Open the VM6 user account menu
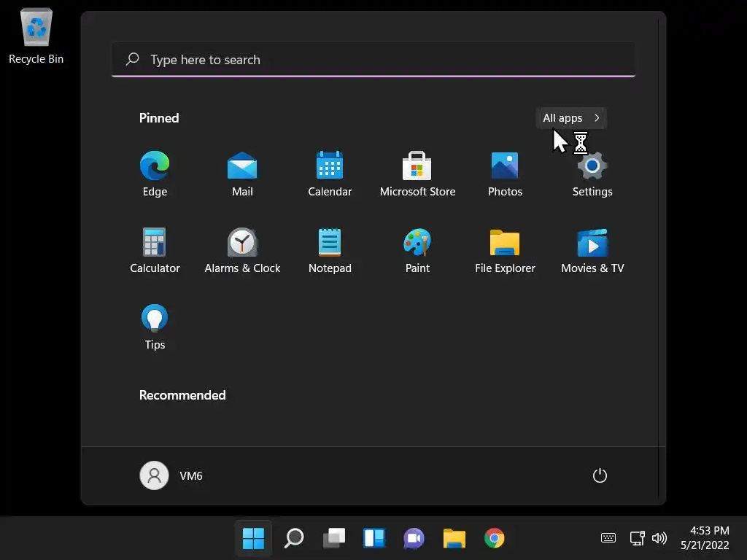This screenshot has width=747, height=560. tap(171, 475)
